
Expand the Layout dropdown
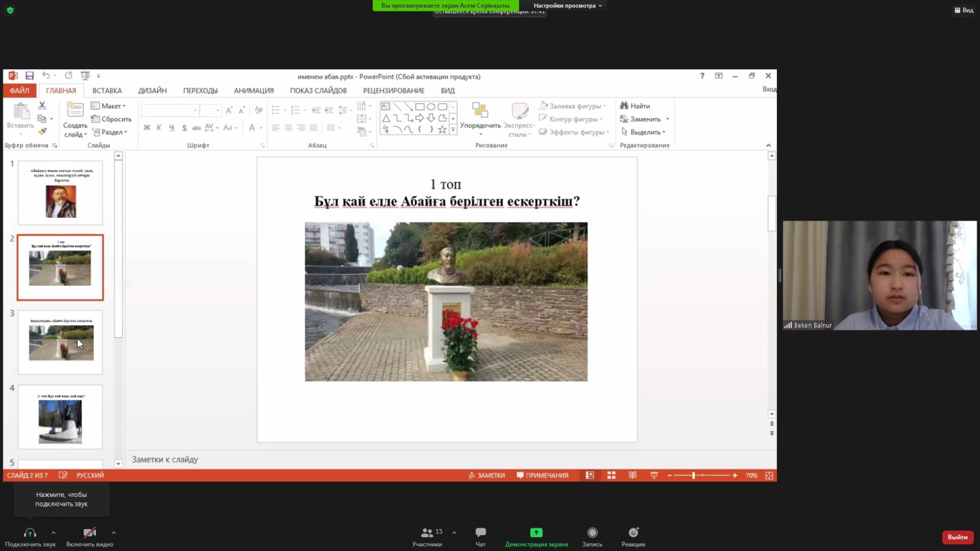click(x=110, y=106)
